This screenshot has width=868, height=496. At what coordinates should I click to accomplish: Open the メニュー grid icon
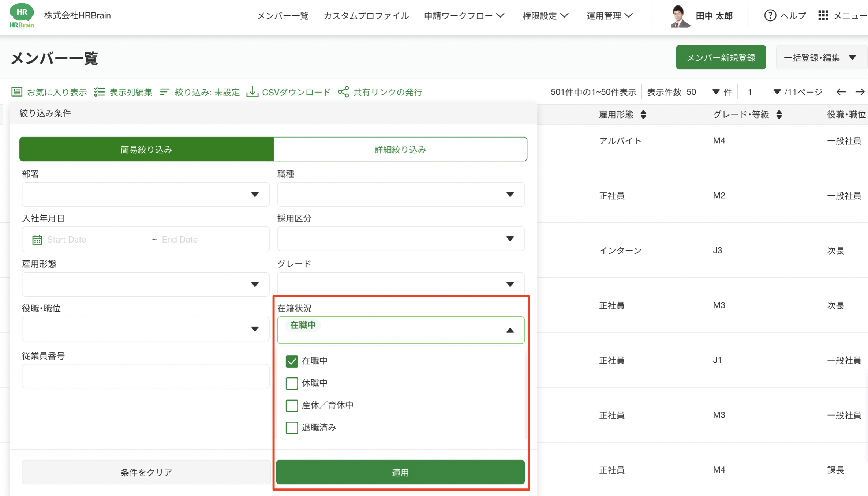pyautogui.click(x=823, y=15)
